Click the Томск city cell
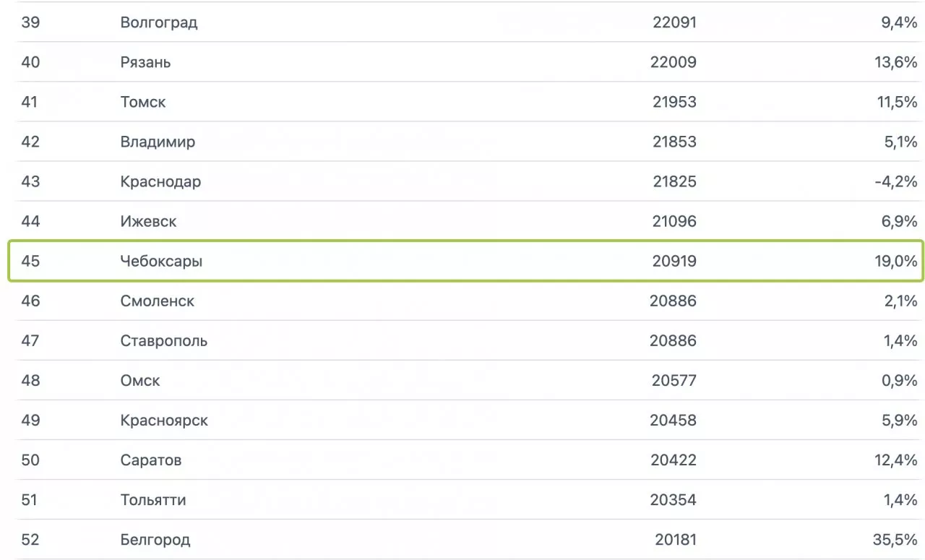925x560 pixels. pyautogui.click(x=143, y=102)
